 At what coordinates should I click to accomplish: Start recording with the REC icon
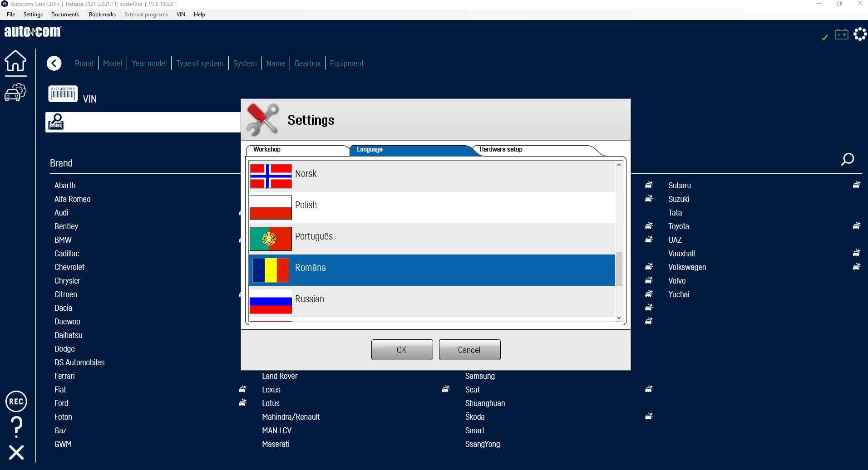click(x=16, y=401)
